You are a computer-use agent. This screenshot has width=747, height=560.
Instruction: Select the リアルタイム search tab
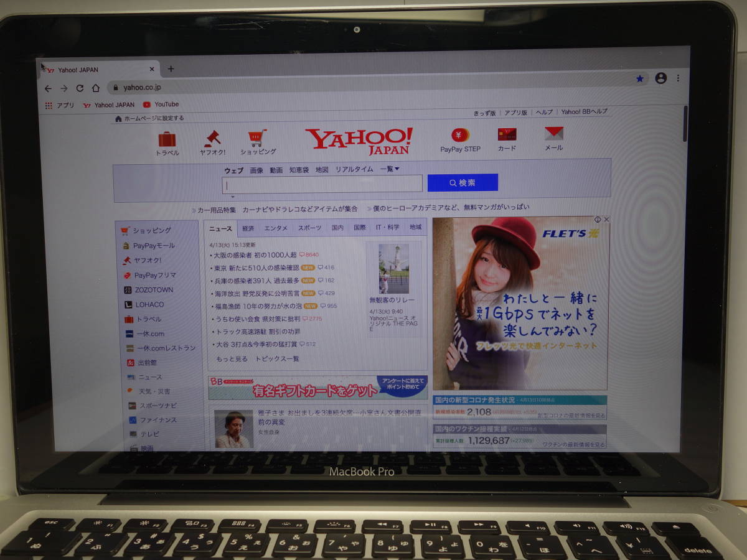(354, 169)
